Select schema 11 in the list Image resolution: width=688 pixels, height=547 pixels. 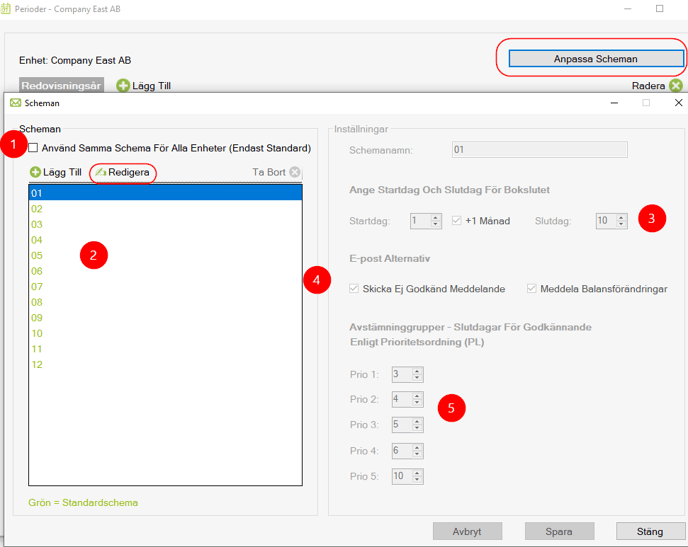165,349
